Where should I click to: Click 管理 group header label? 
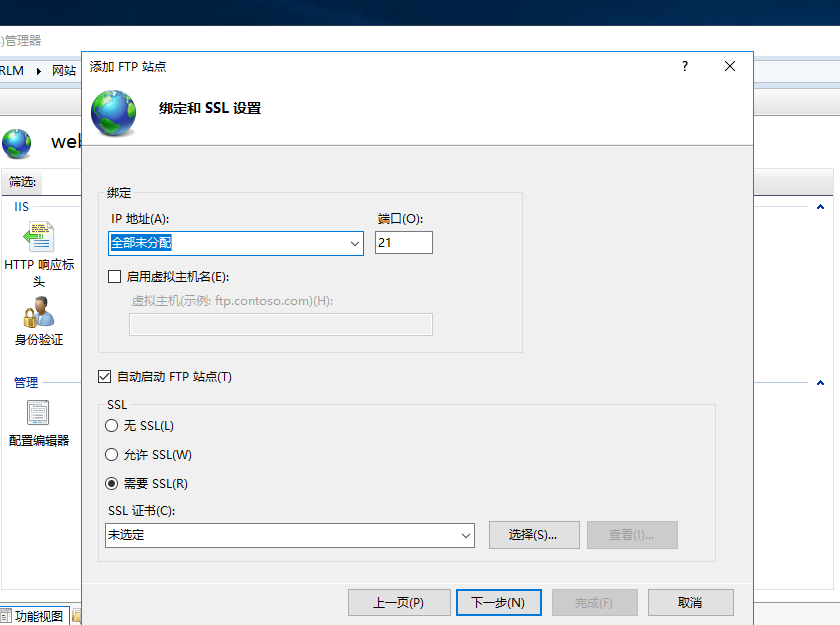[26, 382]
